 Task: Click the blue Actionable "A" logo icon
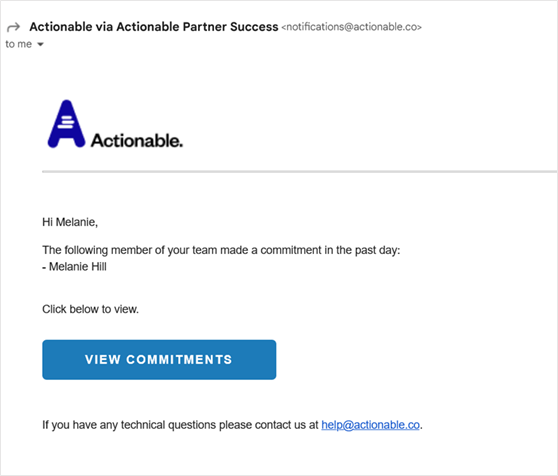tap(67, 124)
